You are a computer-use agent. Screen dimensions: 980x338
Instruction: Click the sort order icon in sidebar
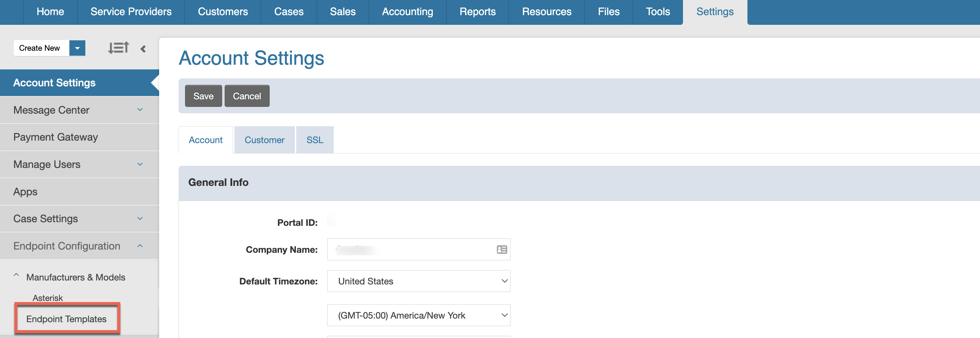point(118,48)
